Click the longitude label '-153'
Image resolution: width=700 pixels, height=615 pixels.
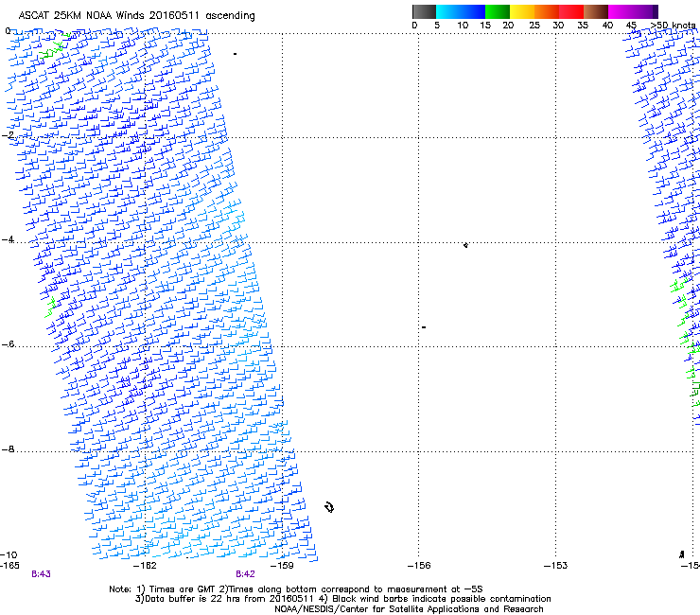(555, 566)
